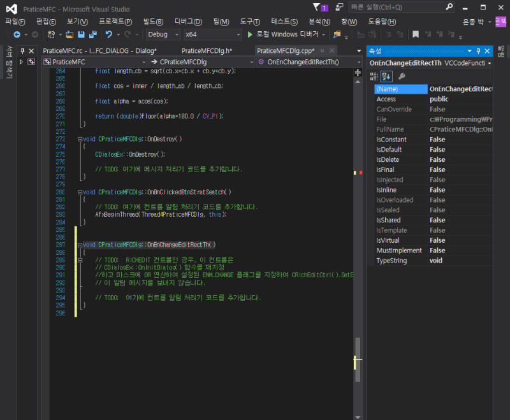Pin the left tool window
The height and width of the screenshot is (420, 510).
[22, 51]
